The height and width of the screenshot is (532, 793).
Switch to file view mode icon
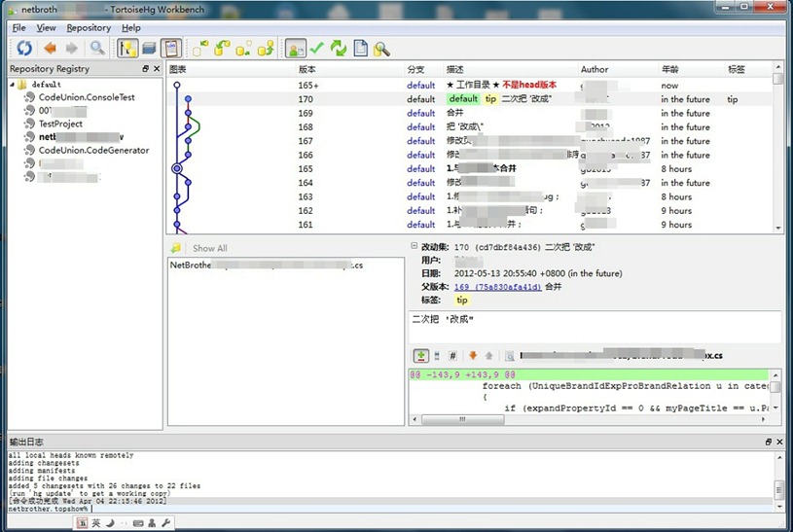pos(437,356)
